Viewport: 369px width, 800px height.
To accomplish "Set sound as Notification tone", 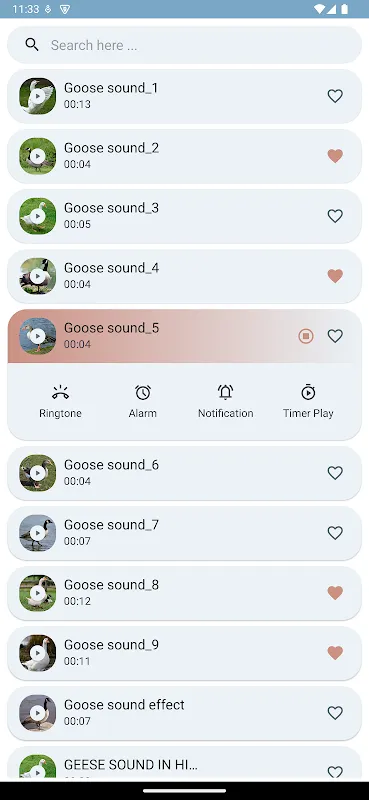I will 225,402.
